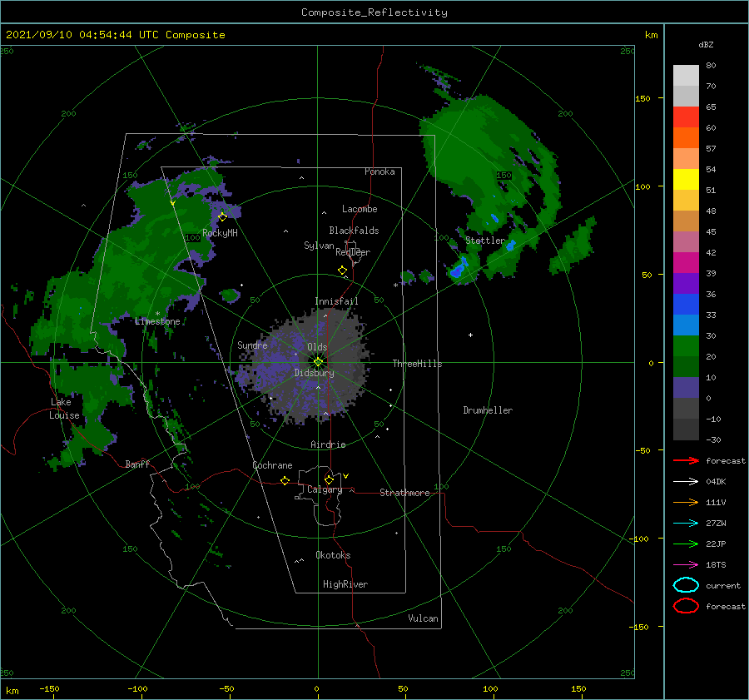Select the orange 111V arrow legend entry

686,502
